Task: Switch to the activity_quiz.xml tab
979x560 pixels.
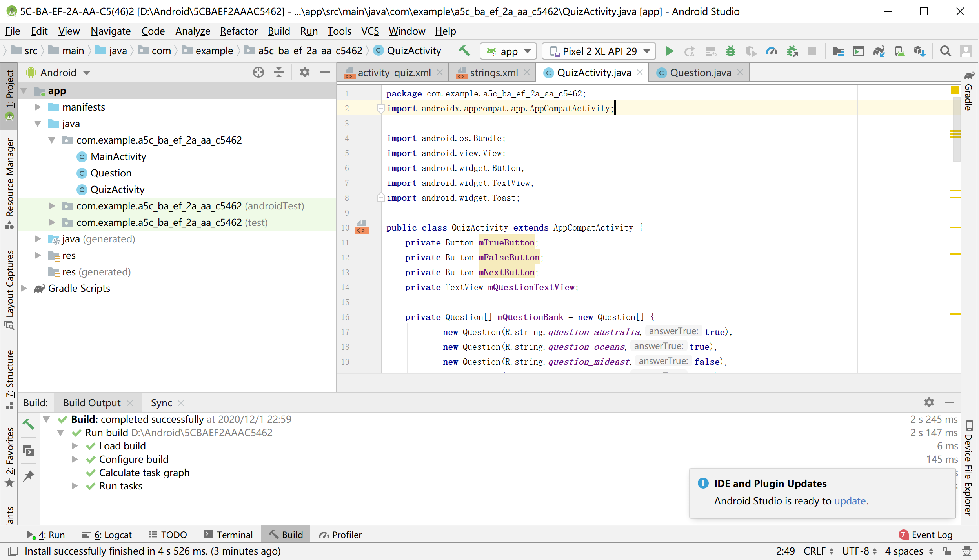Action: click(x=393, y=73)
